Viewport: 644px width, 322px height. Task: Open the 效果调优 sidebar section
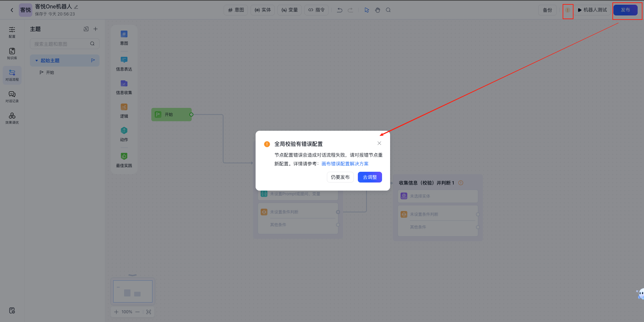click(x=12, y=118)
